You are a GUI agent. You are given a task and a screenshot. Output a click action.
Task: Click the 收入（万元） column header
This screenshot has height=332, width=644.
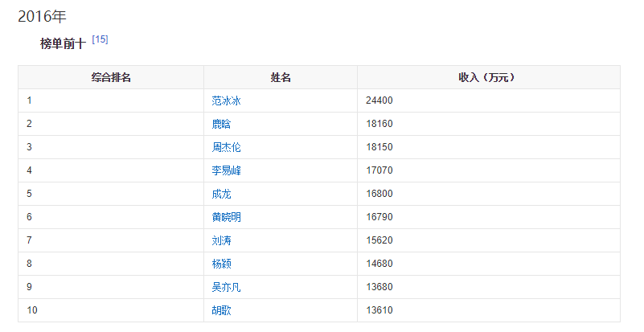[x=487, y=77]
